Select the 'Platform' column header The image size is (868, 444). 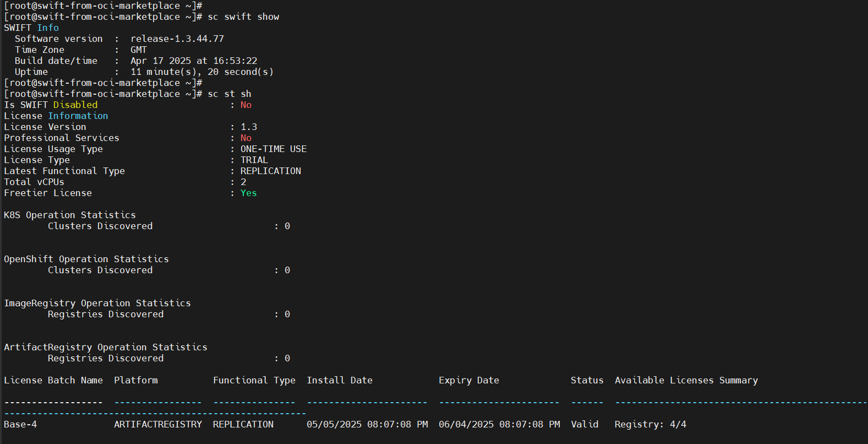[x=136, y=380]
